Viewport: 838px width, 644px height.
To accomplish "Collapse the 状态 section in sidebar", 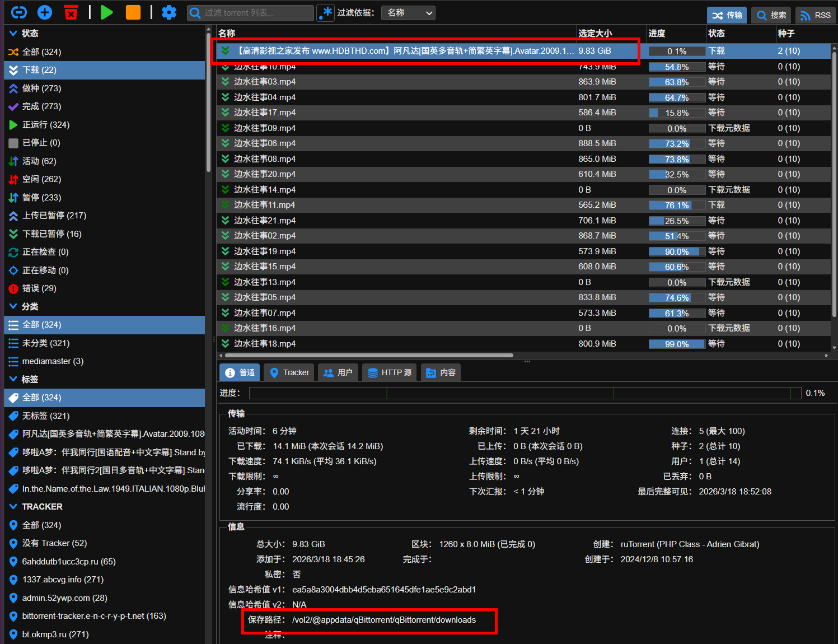I will [13, 34].
